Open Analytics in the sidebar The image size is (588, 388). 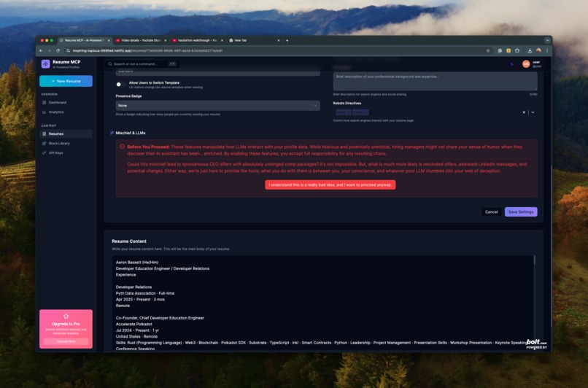coord(66,112)
